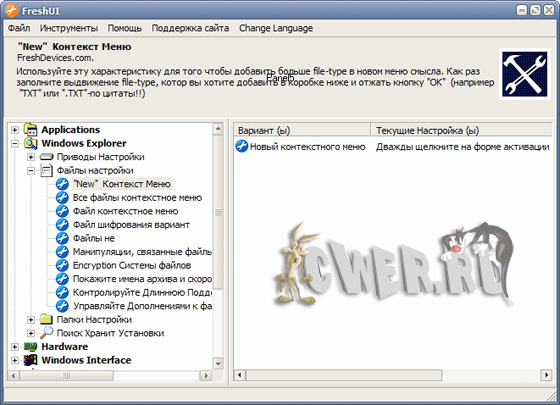Expand the Hardware tree node

[15, 347]
